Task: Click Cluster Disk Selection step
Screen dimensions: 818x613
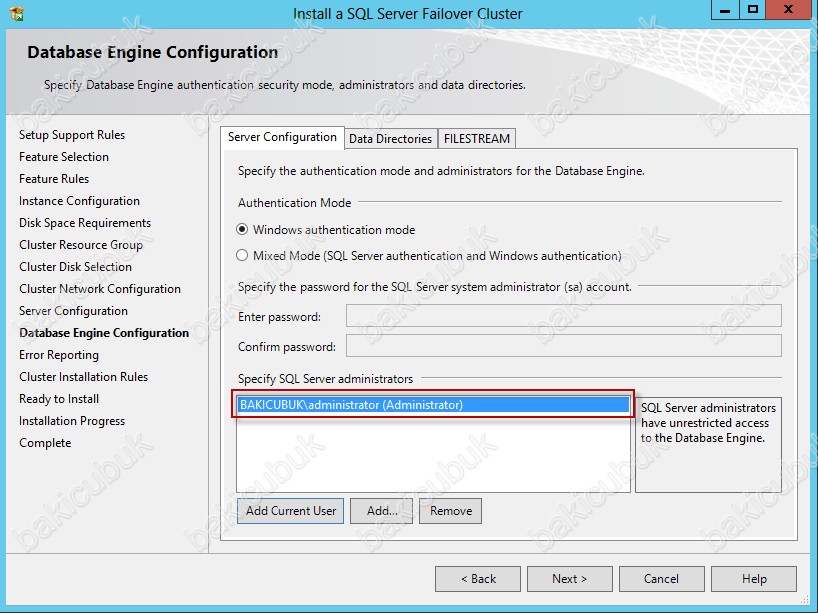Action: 75,267
